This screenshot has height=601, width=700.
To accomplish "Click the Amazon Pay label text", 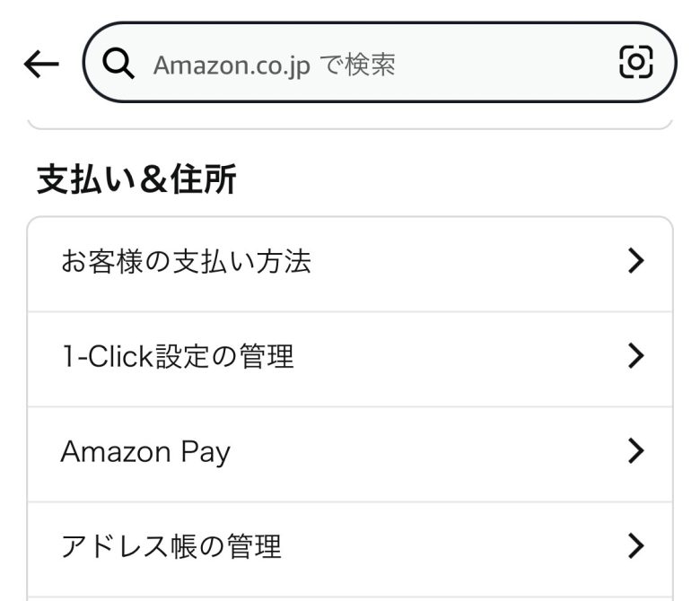I will tap(145, 452).
